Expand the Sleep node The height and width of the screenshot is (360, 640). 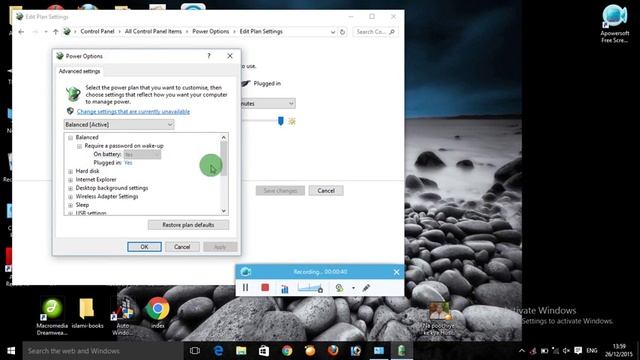[x=71, y=205]
